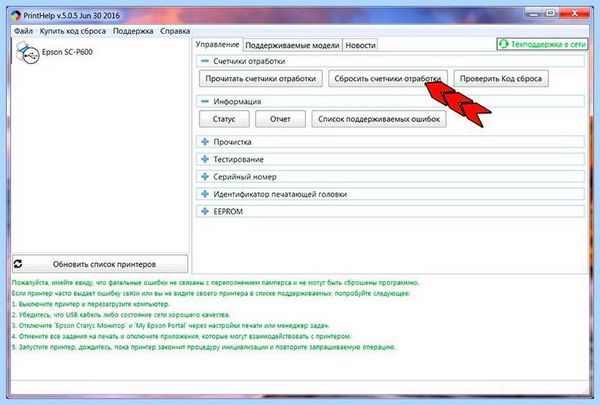Minimize the PrintHelp window
This screenshot has width=600, height=405.
[534, 13]
